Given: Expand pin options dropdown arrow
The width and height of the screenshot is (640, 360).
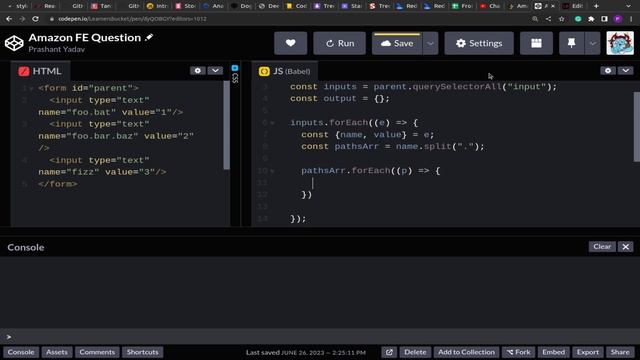Looking at the screenshot, I should 593,43.
